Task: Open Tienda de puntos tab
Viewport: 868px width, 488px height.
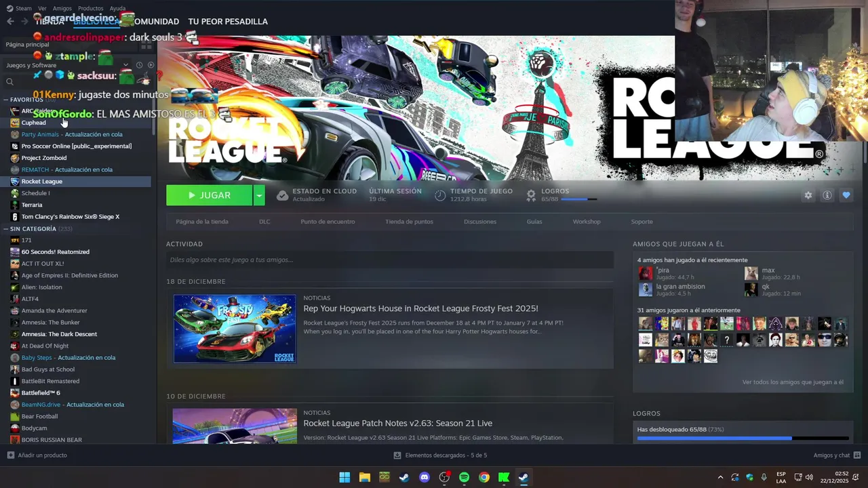Action: click(x=409, y=222)
